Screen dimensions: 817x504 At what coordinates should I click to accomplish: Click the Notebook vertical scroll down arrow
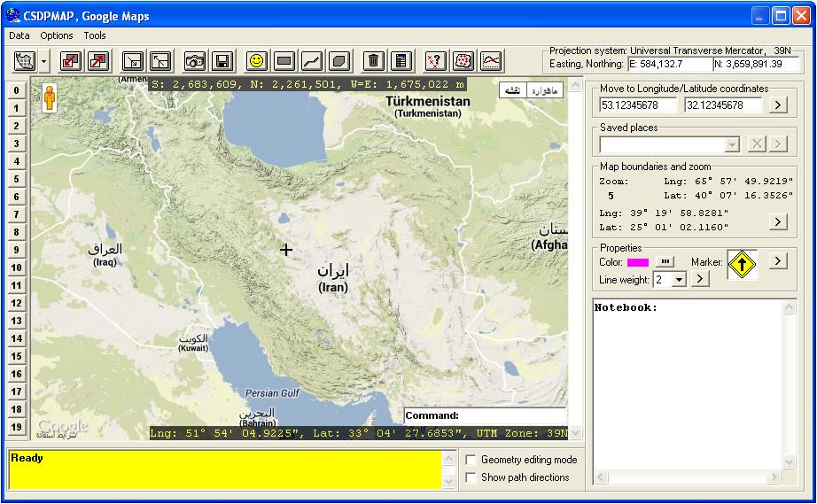click(x=789, y=461)
